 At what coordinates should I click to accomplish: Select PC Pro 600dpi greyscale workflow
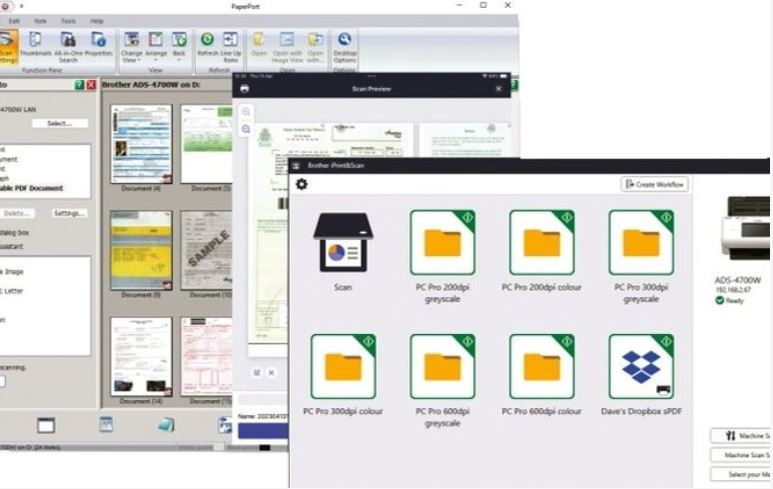point(442,366)
